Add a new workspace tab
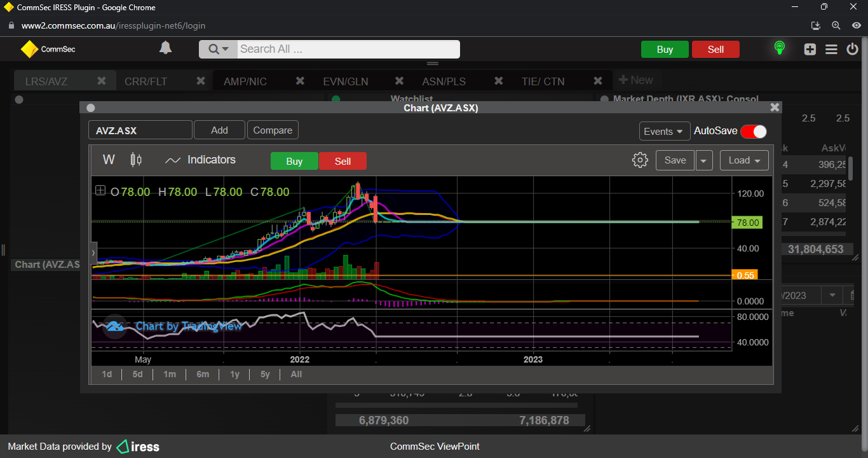This screenshot has height=458, width=868. tap(635, 80)
